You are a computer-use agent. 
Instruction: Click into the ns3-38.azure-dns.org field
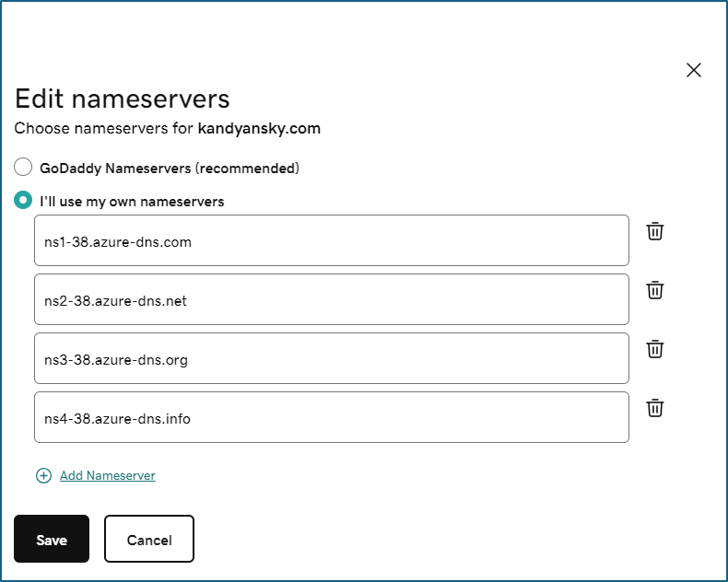(332, 358)
